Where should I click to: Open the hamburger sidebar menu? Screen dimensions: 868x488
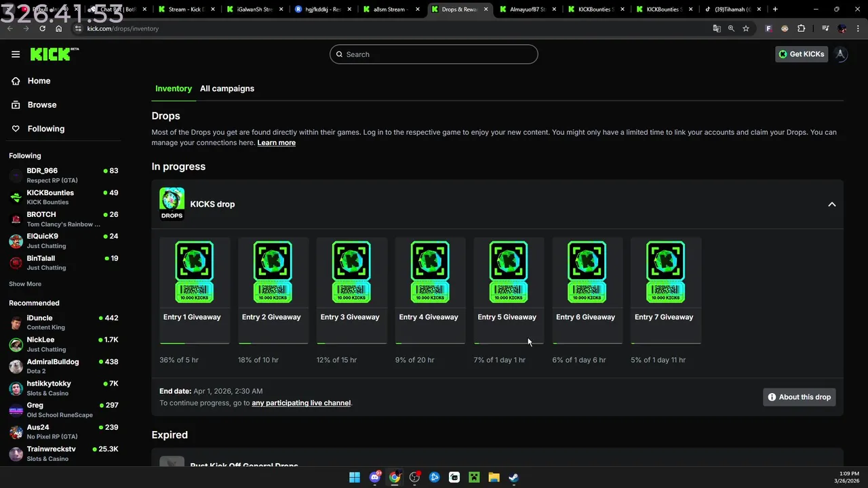(16, 54)
